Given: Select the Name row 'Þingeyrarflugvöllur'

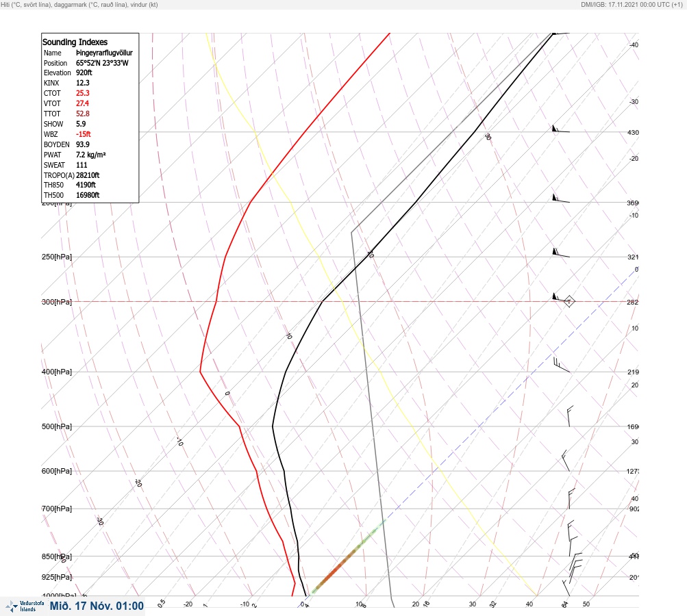Looking at the screenshot, I should 104,53.
